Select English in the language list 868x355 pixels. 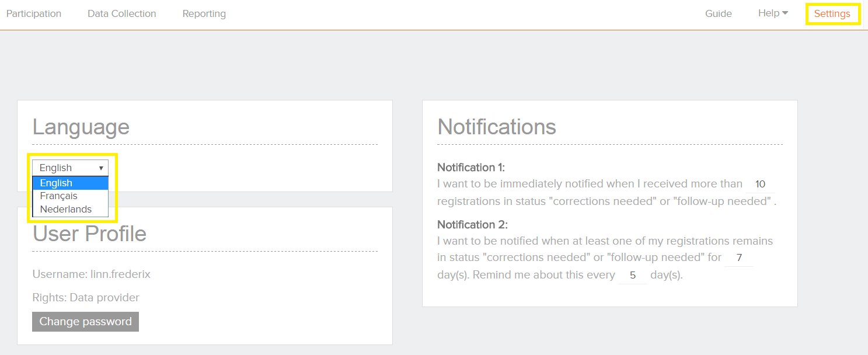click(57, 183)
